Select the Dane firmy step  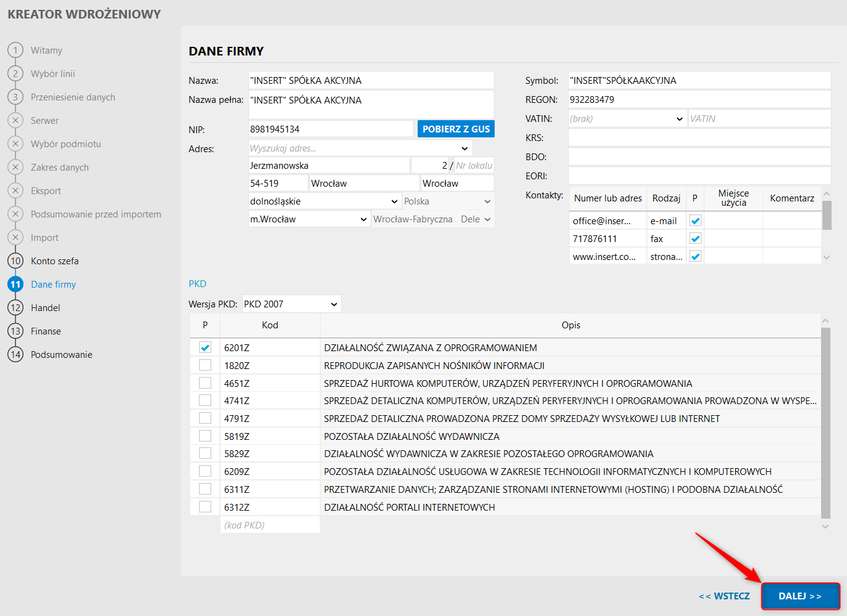pos(54,285)
